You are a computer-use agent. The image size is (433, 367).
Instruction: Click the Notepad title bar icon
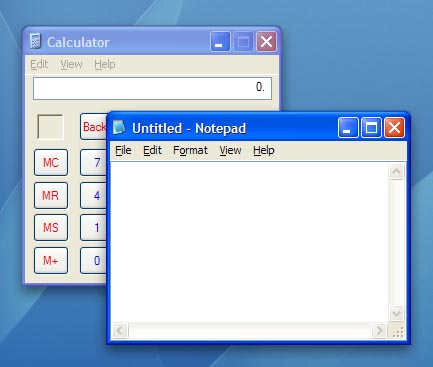119,128
